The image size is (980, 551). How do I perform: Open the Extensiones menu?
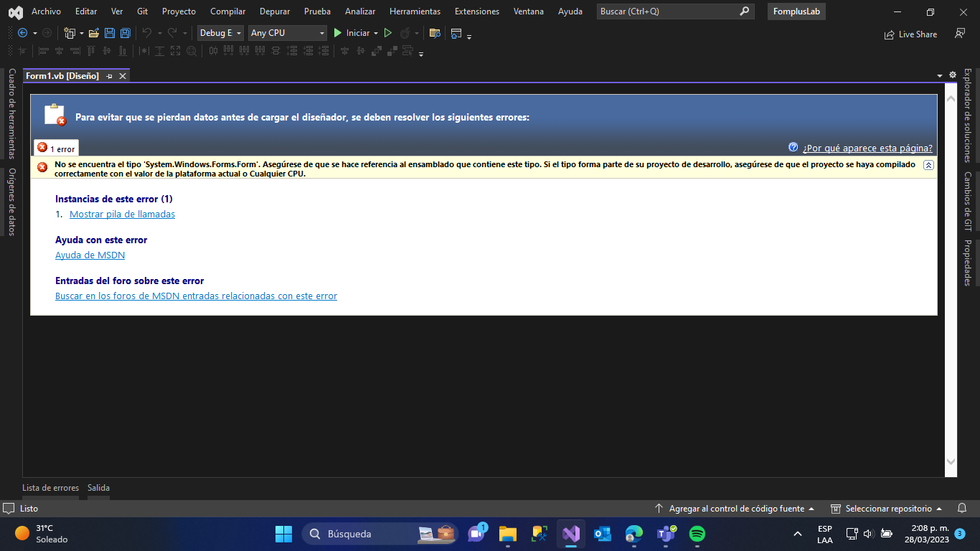click(477, 11)
